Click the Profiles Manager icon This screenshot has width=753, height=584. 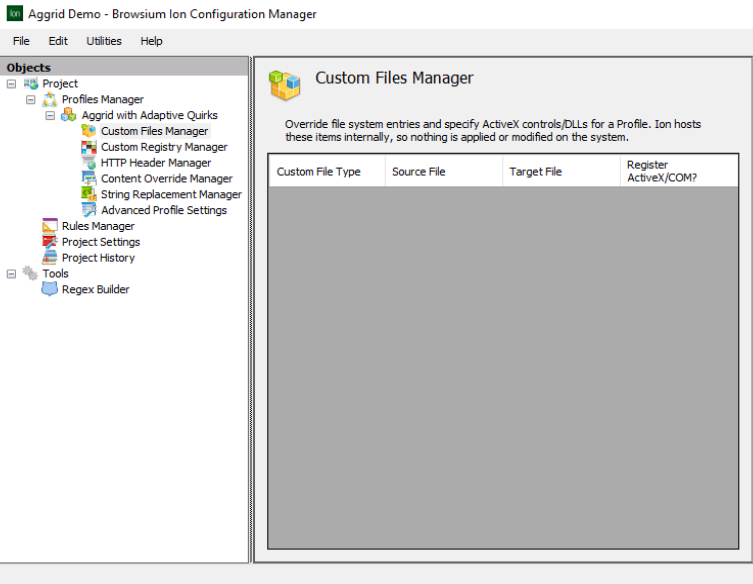point(49,99)
